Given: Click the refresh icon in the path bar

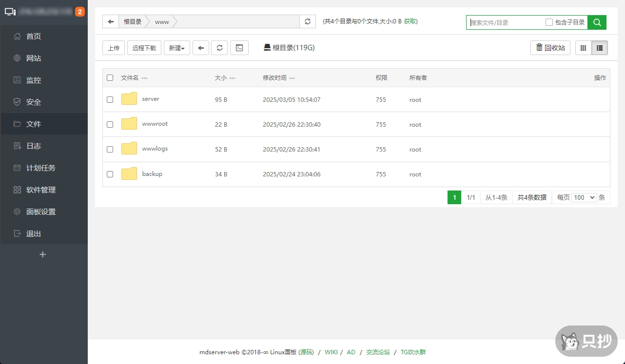Looking at the screenshot, I should pos(307,21).
